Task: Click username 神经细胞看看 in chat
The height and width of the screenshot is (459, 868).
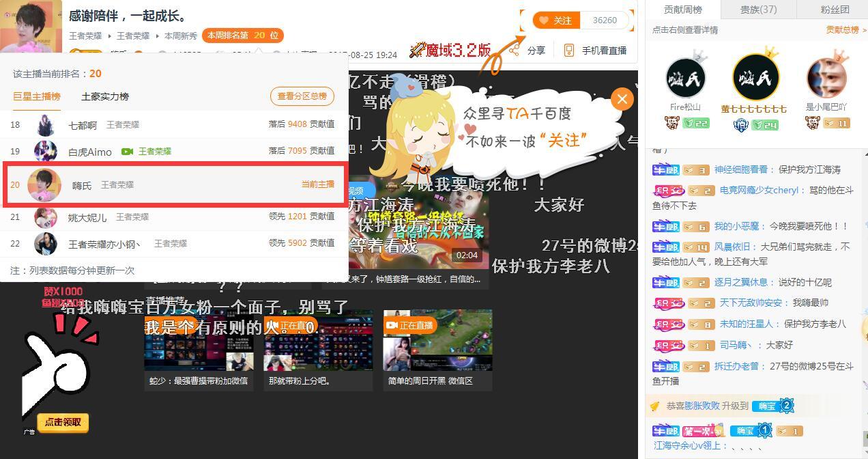Action: coord(741,169)
